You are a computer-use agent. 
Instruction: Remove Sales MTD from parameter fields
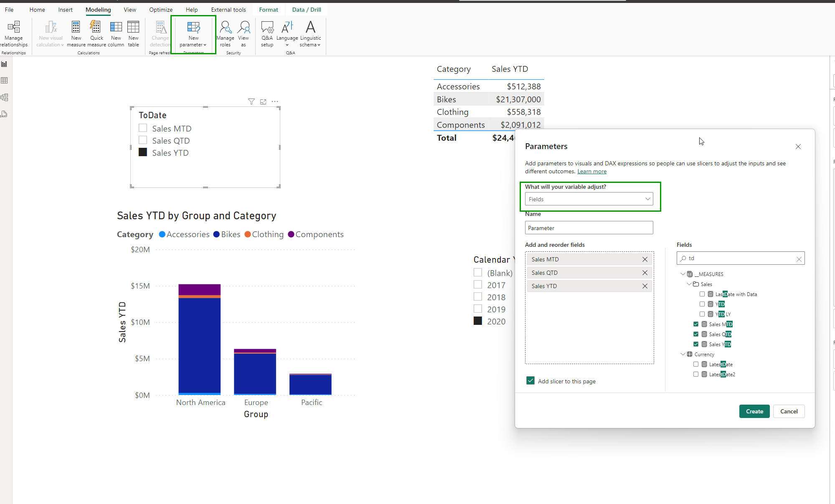(645, 259)
